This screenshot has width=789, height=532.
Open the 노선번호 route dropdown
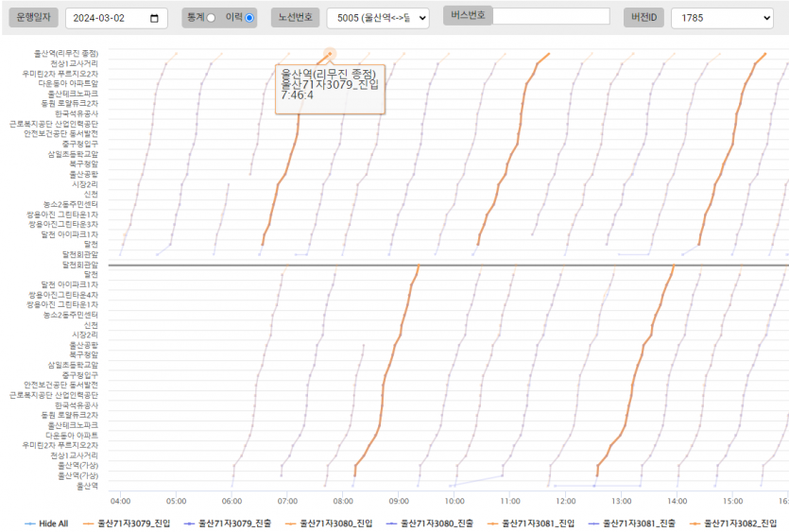point(377,18)
